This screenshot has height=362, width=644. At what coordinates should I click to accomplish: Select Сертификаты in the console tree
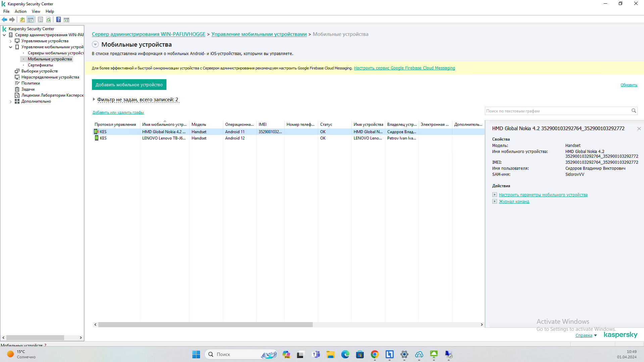point(40,65)
